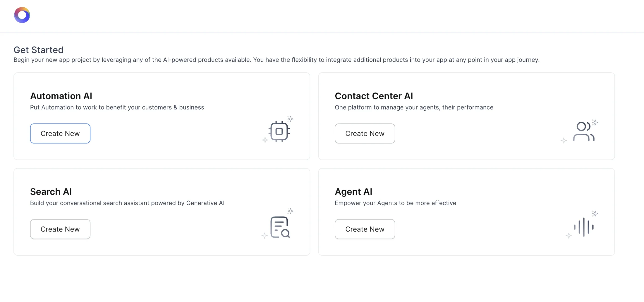Click the Automation AI title
Screen dimensions: 644x302
click(61, 96)
